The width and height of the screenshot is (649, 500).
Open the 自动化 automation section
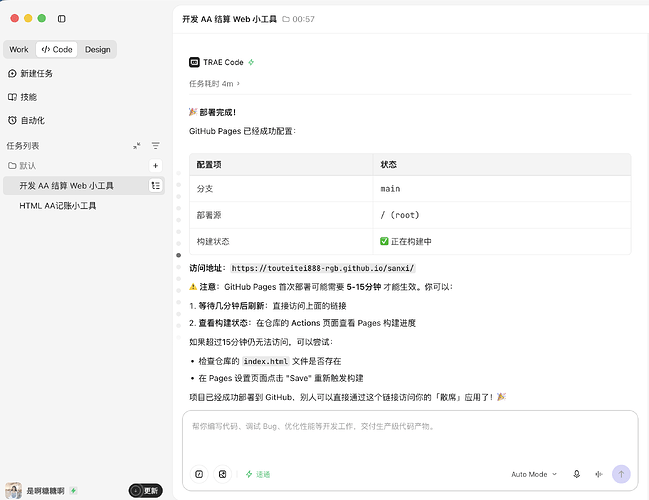click(26, 120)
